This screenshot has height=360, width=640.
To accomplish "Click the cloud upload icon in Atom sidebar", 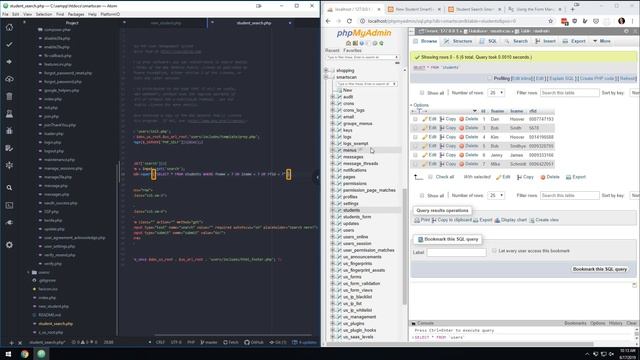I will 9,79.
